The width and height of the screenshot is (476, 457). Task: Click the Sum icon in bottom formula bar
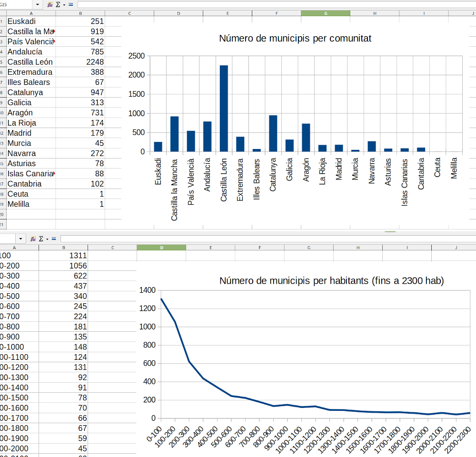click(x=41, y=238)
